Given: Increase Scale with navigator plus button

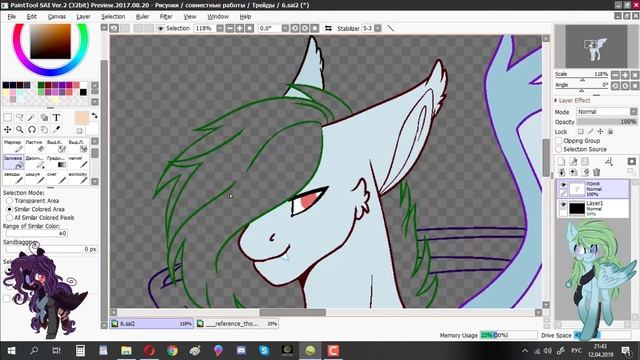Looking at the screenshot, I should [625, 75].
